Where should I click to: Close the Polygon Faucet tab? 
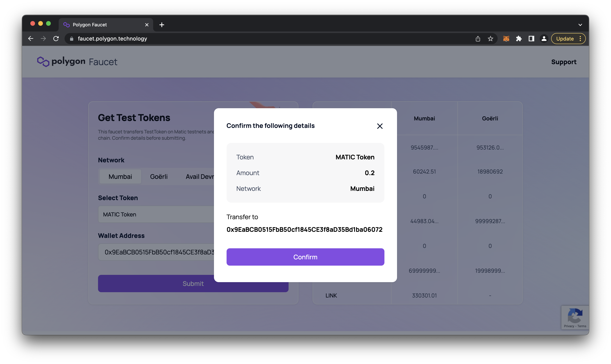tap(147, 25)
